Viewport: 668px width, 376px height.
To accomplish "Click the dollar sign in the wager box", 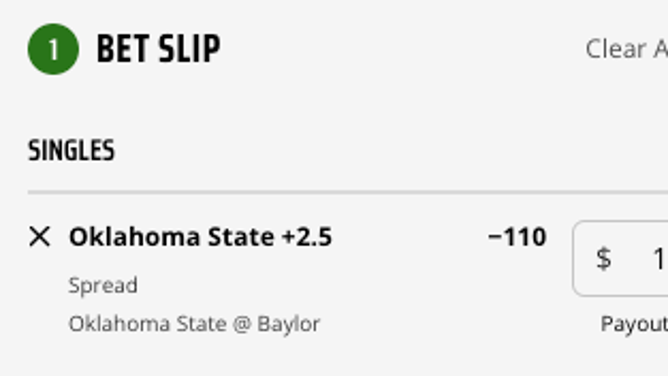I will [604, 258].
